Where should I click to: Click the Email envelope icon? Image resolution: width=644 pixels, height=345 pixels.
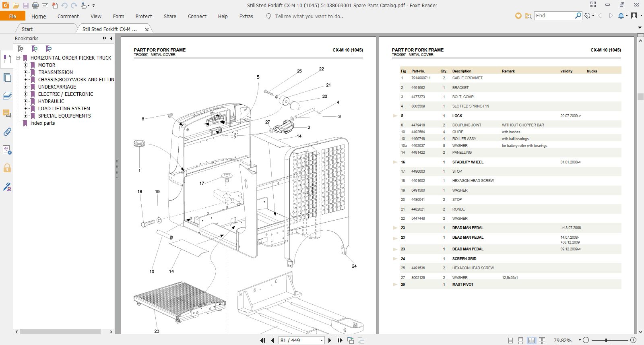(45, 6)
